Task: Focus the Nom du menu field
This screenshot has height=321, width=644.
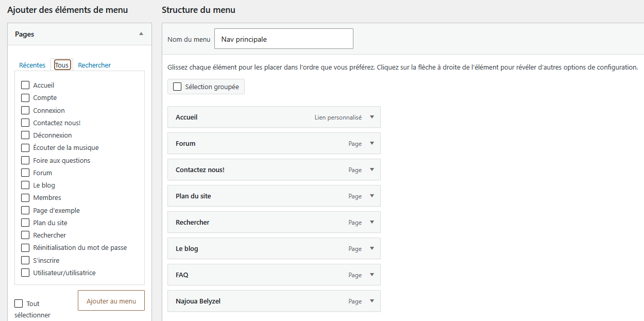Action: pos(284,39)
